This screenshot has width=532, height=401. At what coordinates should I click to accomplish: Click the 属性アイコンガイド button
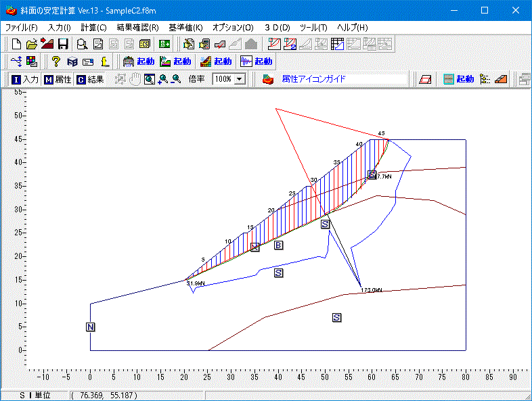313,79
